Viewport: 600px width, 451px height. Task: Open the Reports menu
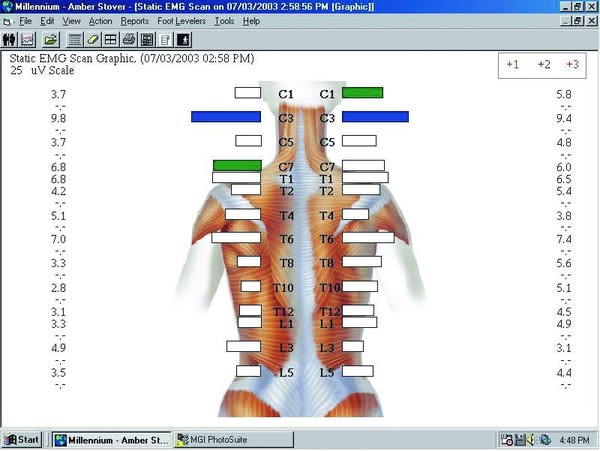pos(134,21)
